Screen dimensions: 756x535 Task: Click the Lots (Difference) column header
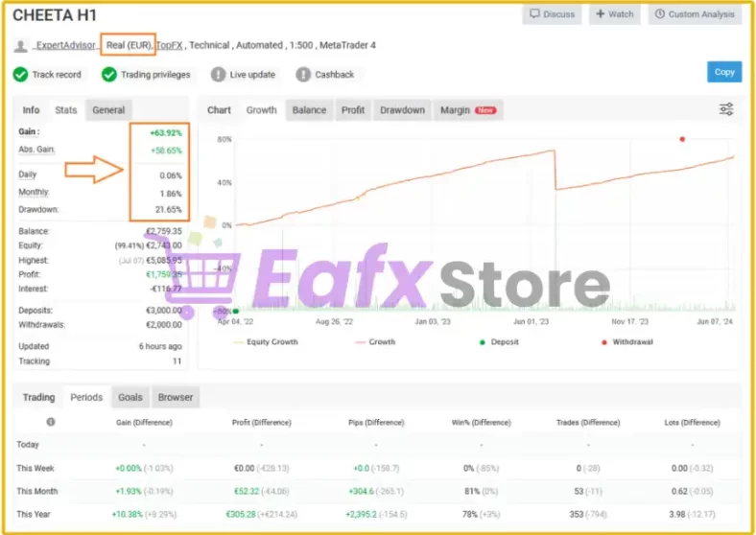[x=692, y=423]
